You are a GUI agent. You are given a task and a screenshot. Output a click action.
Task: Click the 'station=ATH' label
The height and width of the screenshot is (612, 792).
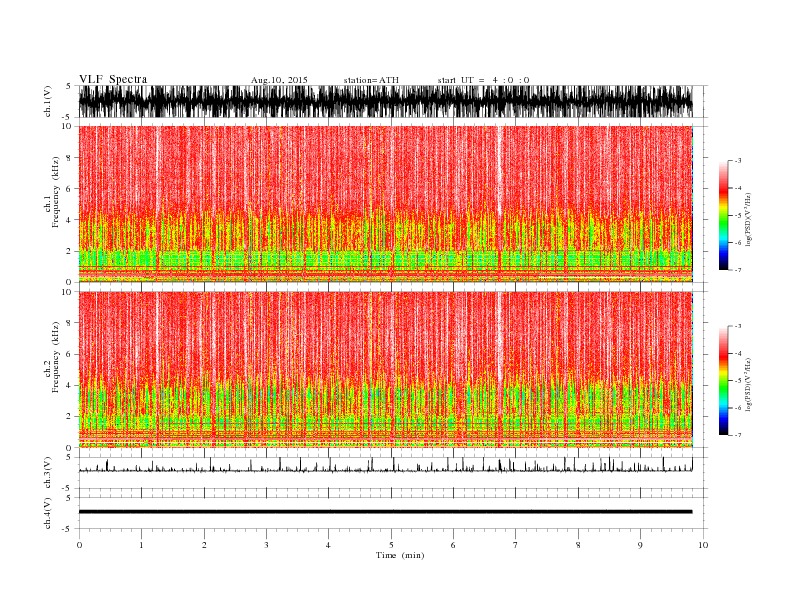click(x=371, y=80)
